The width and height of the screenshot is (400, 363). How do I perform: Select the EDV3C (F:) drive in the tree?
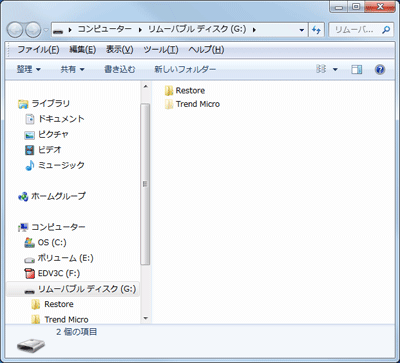52,274
